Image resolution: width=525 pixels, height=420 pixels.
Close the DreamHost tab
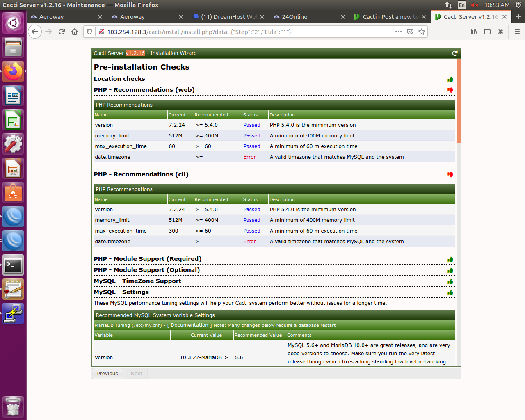click(x=262, y=17)
